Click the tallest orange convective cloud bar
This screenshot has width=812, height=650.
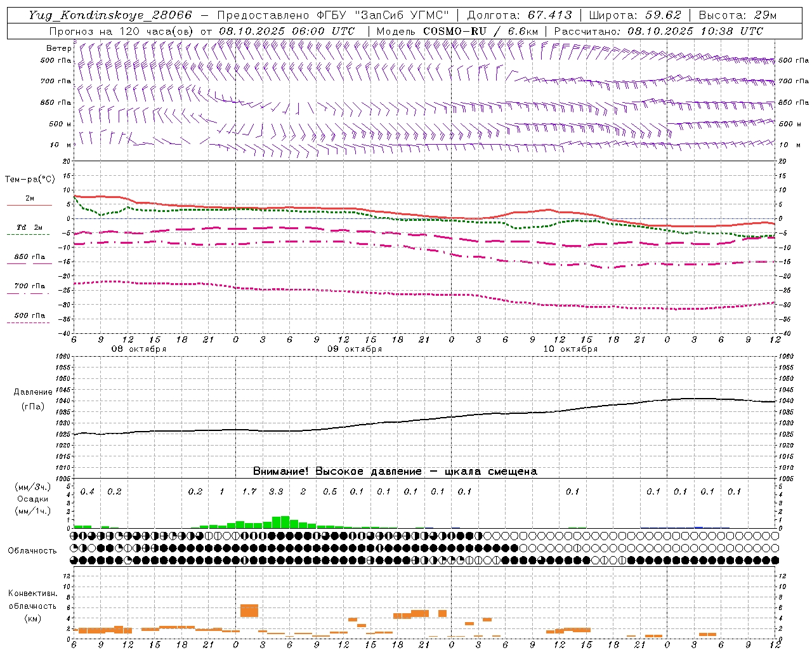249,611
